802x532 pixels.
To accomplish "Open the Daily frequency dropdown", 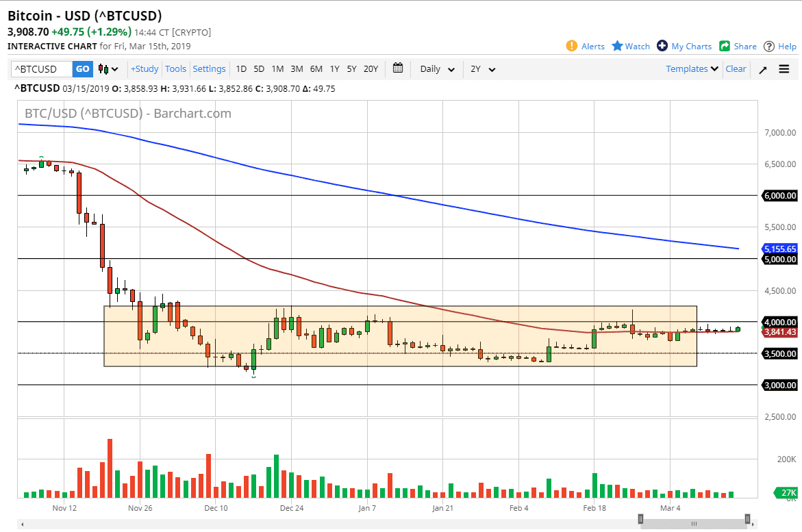I will pyautogui.click(x=436, y=68).
